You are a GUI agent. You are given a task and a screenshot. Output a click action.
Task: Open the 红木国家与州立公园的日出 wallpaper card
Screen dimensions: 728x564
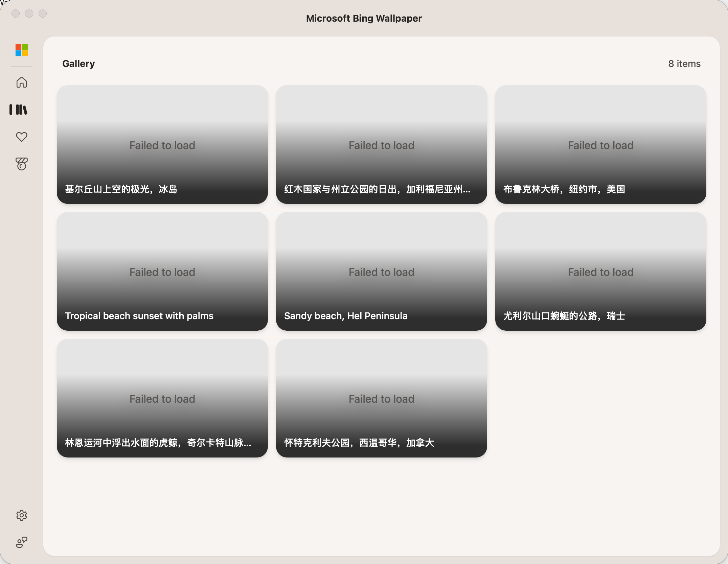382,144
